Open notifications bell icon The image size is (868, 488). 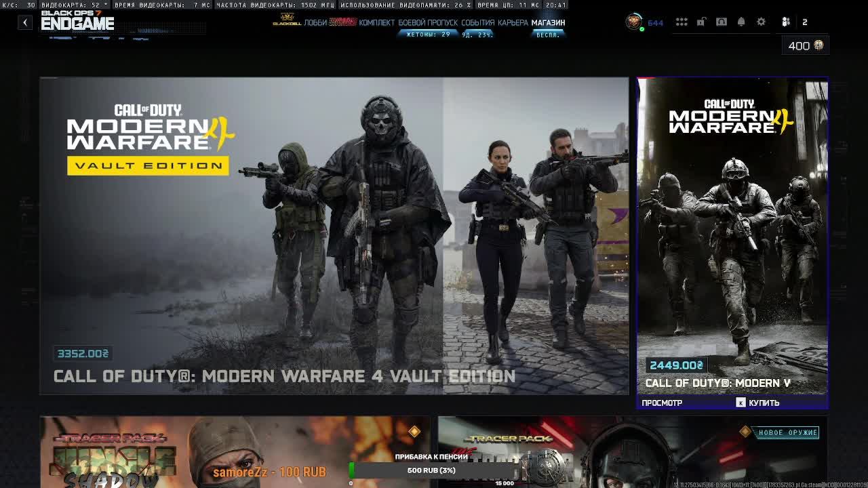pyautogui.click(x=741, y=22)
